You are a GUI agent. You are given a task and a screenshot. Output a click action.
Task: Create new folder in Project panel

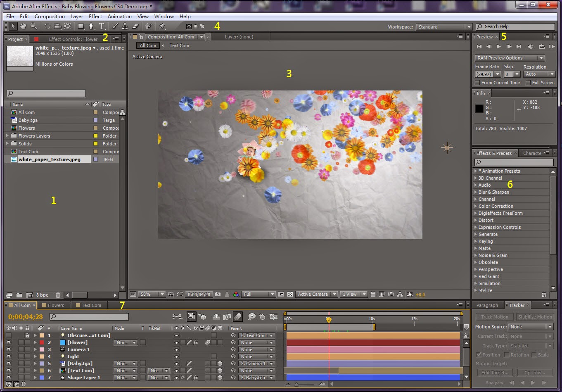[19, 295]
